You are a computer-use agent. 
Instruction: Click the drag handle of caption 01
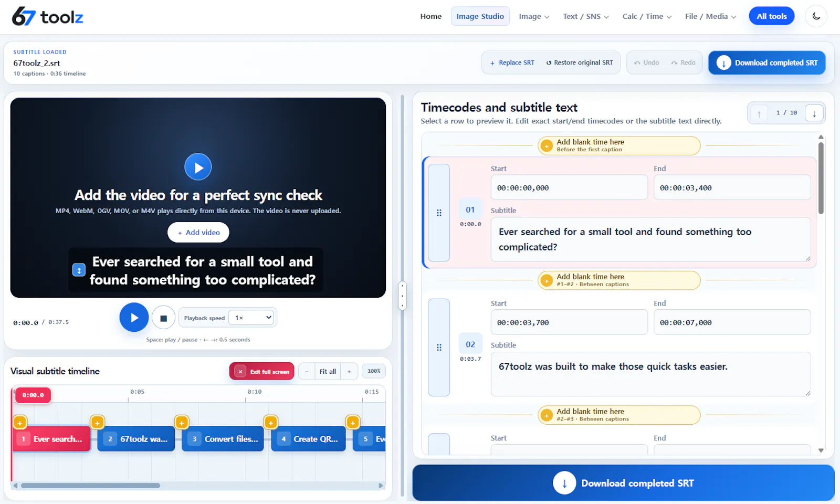[x=439, y=213]
